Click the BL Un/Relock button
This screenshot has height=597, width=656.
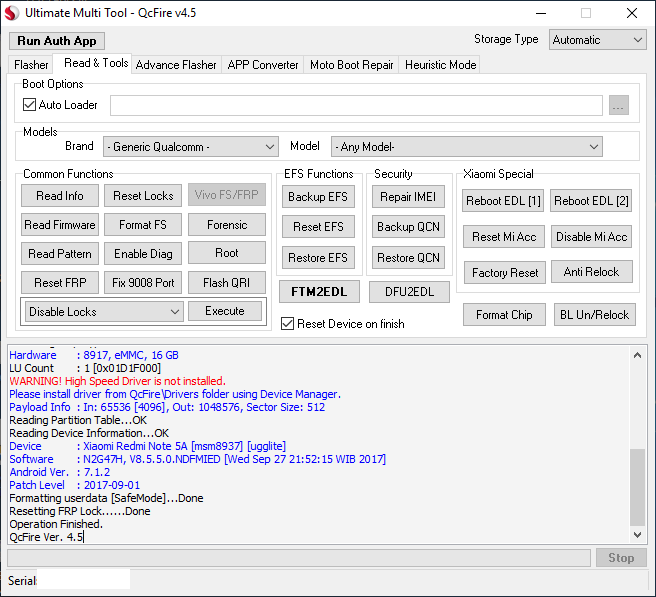[x=594, y=315]
